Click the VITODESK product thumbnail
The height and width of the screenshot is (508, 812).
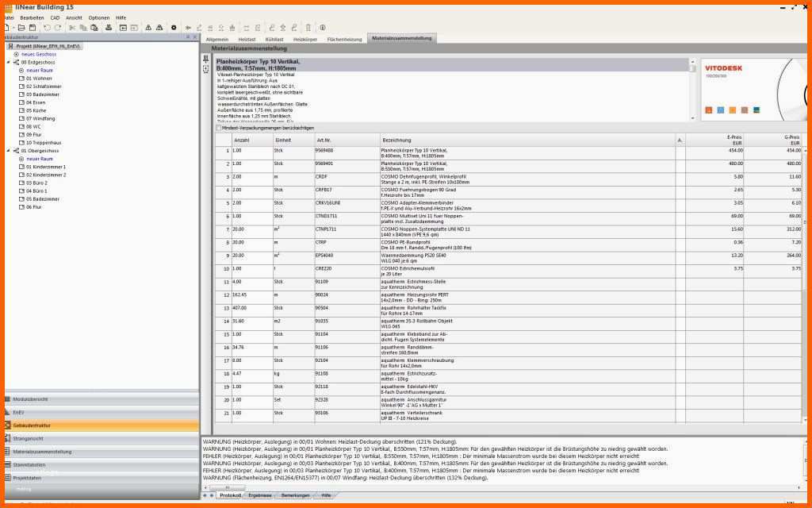753,89
